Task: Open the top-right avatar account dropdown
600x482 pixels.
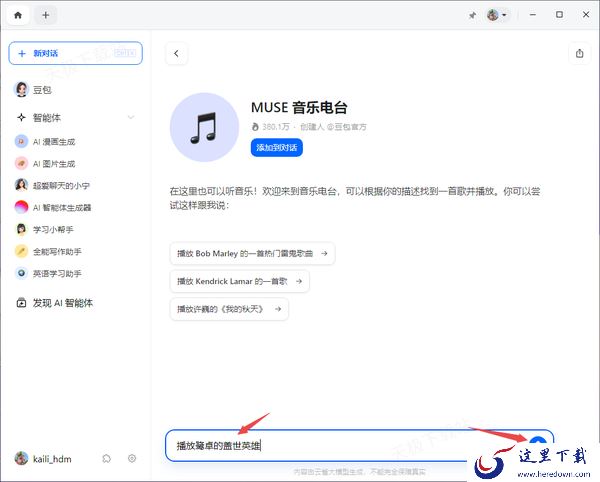Action: coord(497,15)
